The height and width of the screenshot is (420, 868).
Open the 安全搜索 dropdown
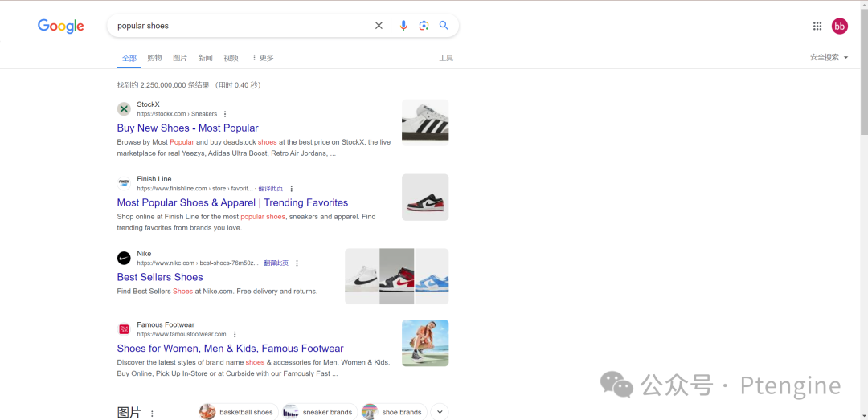[x=829, y=58]
